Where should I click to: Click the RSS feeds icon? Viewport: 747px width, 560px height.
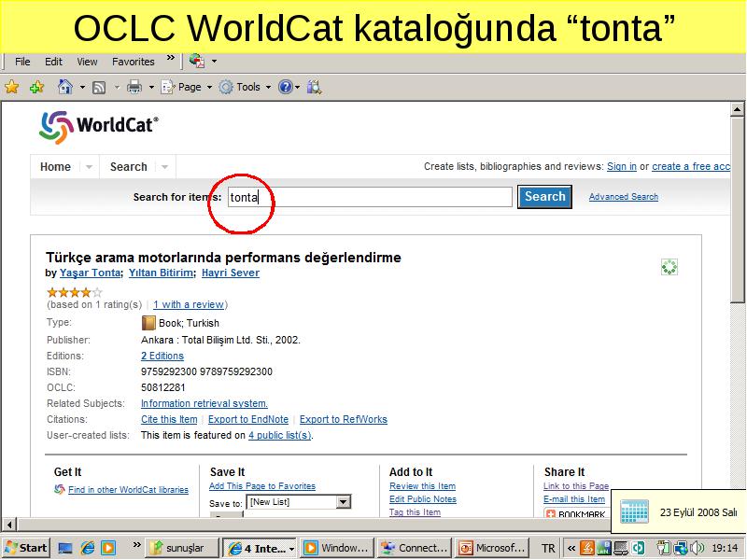point(99,88)
